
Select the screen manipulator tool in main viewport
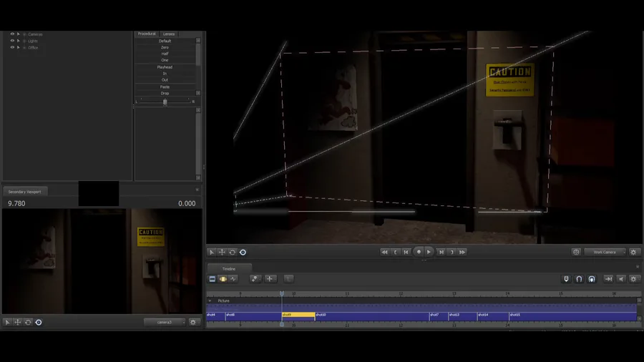[x=243, y=253]
